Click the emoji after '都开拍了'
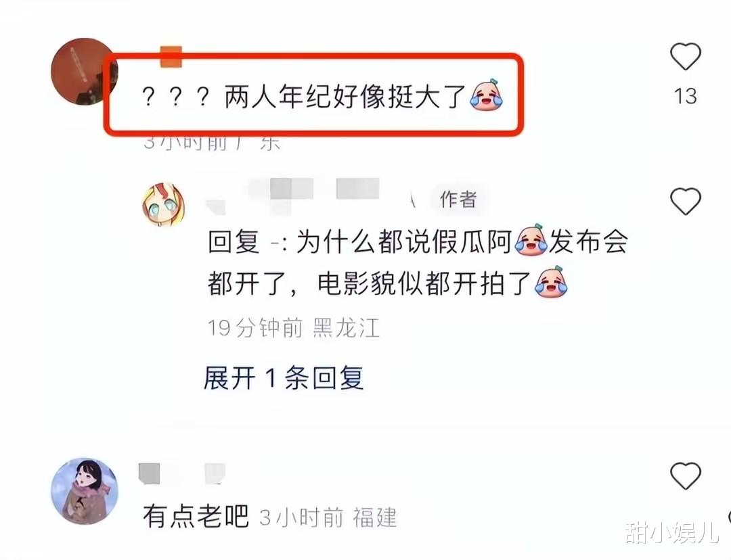The height and width of the screenshot is (560, 731). tap(550, 282)
